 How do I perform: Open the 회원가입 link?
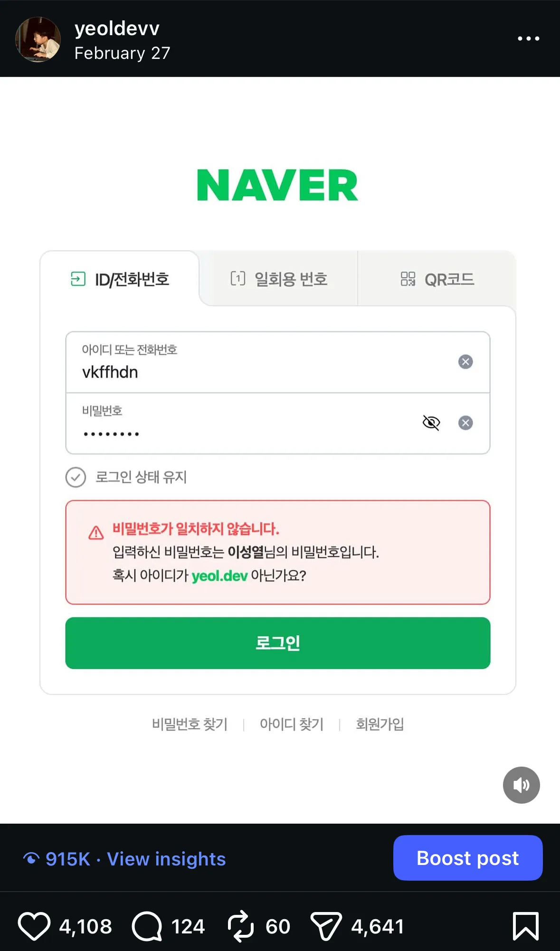380,724
